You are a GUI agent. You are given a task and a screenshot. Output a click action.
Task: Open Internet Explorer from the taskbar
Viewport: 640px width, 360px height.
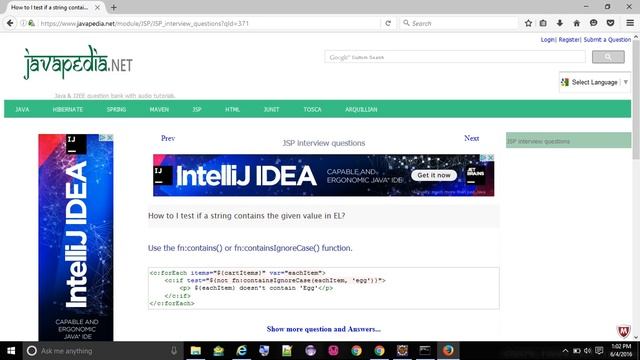tap(242, 351)
